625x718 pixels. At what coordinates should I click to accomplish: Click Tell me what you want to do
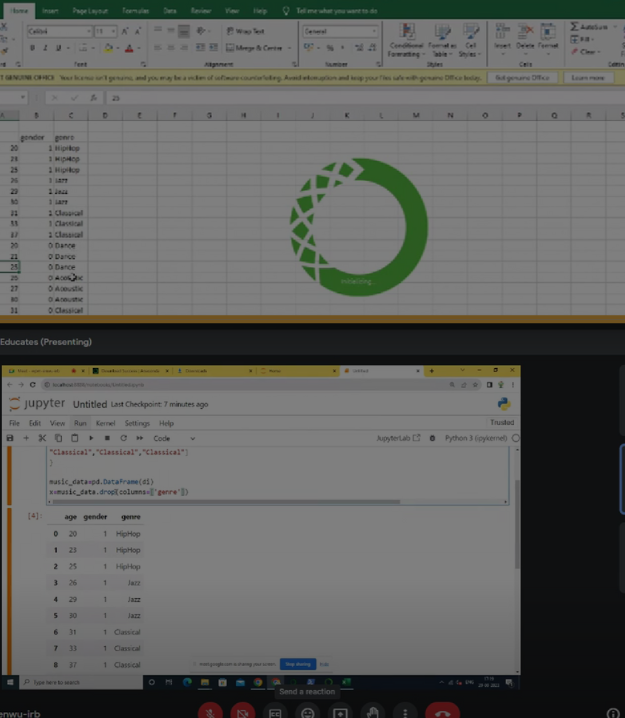[x=336, y=11]
